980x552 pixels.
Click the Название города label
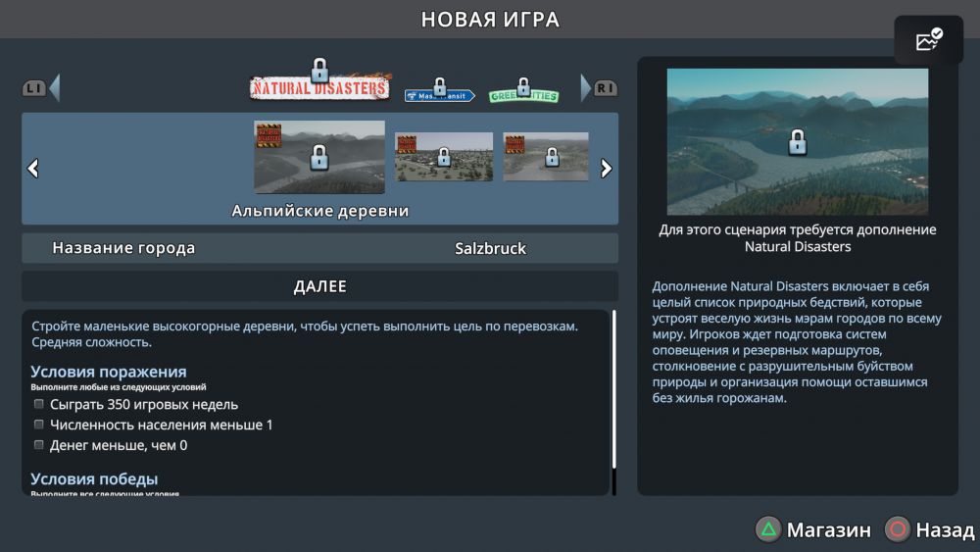point(123,248)
